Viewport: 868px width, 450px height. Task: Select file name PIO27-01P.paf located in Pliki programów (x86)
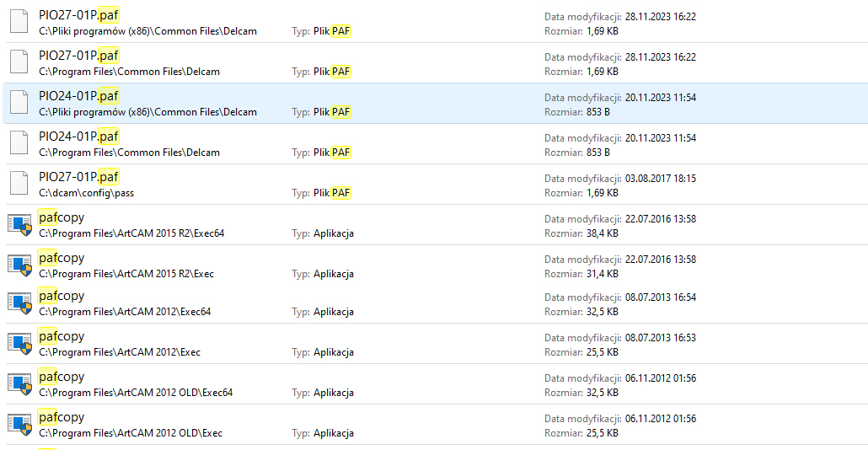[x=78, y=15]
